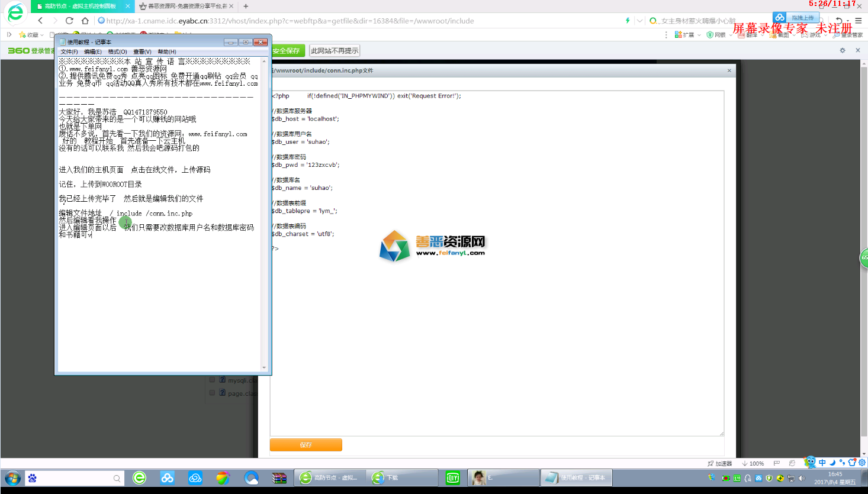This screenshot has width=868, height=494.
Task: Tick the checkbox beside page.class file
Action: coord(212,393)
